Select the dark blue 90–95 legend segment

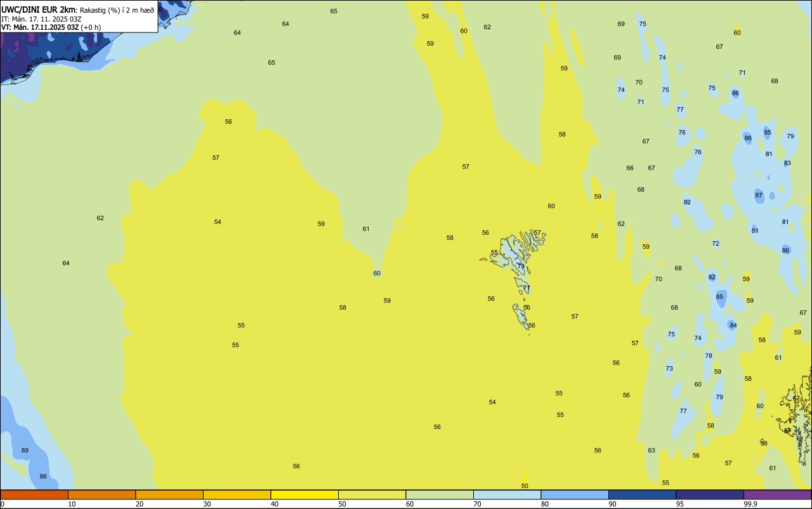click(x=642, y=494)
